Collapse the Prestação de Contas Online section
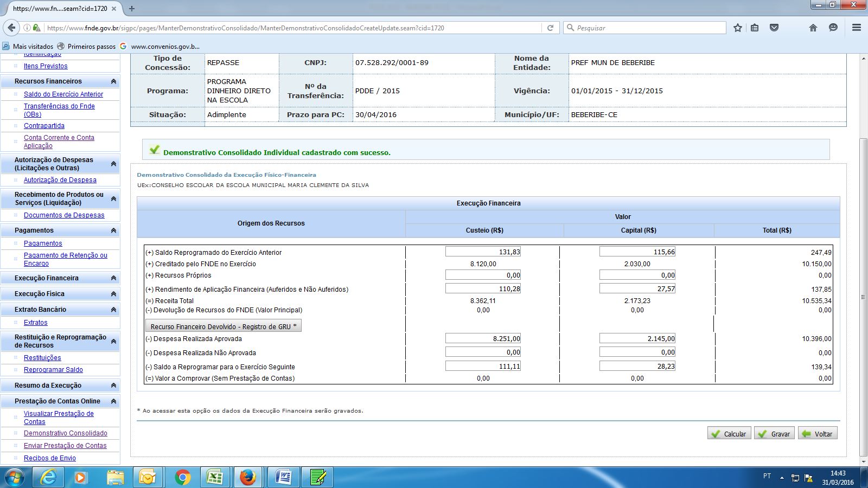The image size is (868, 488). tap(113, 401)
